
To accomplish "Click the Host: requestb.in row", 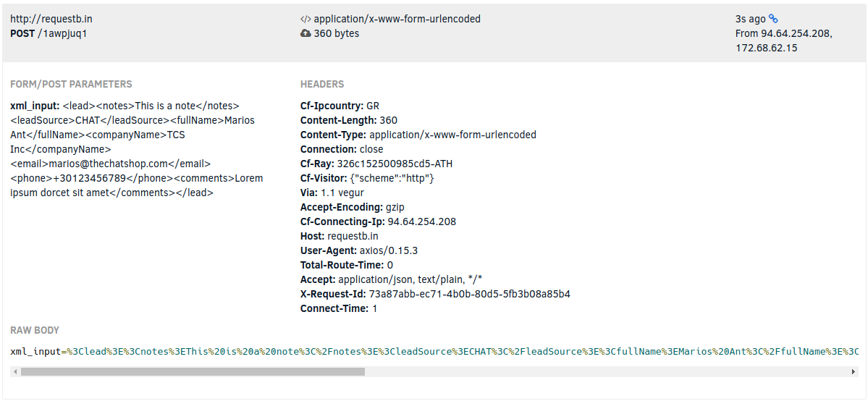I will (340, 235).
